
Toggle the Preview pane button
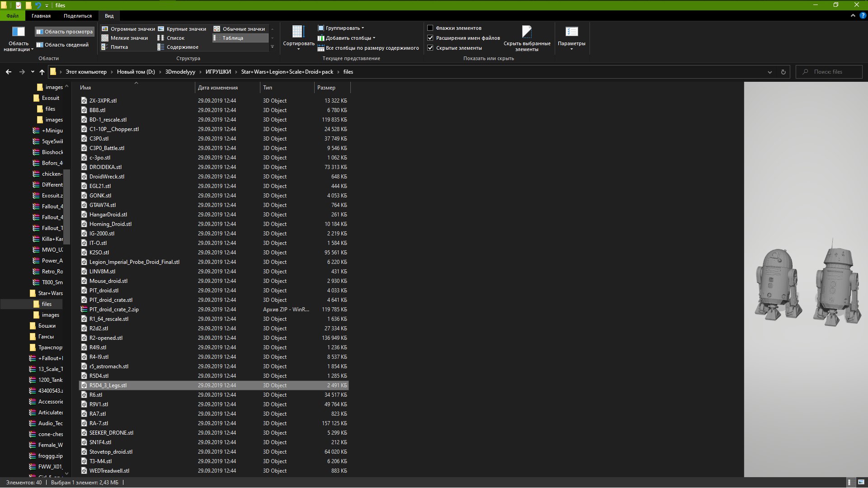coord(65,32)
